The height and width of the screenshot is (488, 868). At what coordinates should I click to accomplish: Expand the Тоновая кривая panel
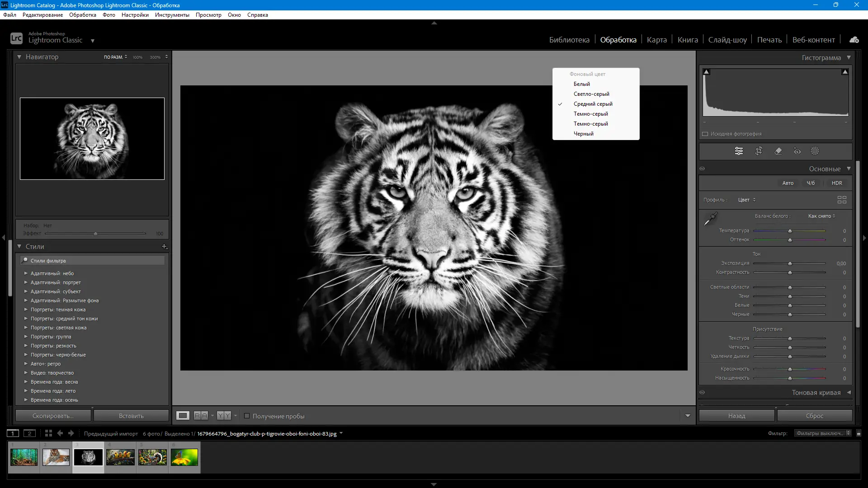[849, 393]
